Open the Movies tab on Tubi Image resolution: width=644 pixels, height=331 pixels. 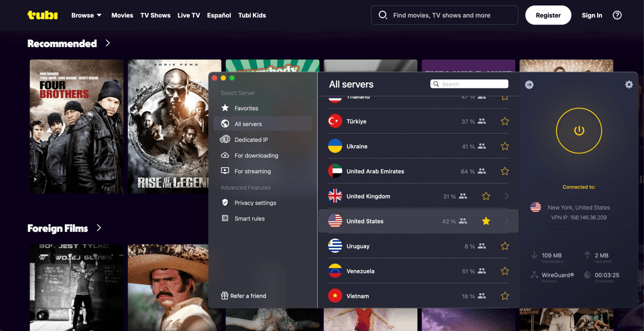point(123,15)
